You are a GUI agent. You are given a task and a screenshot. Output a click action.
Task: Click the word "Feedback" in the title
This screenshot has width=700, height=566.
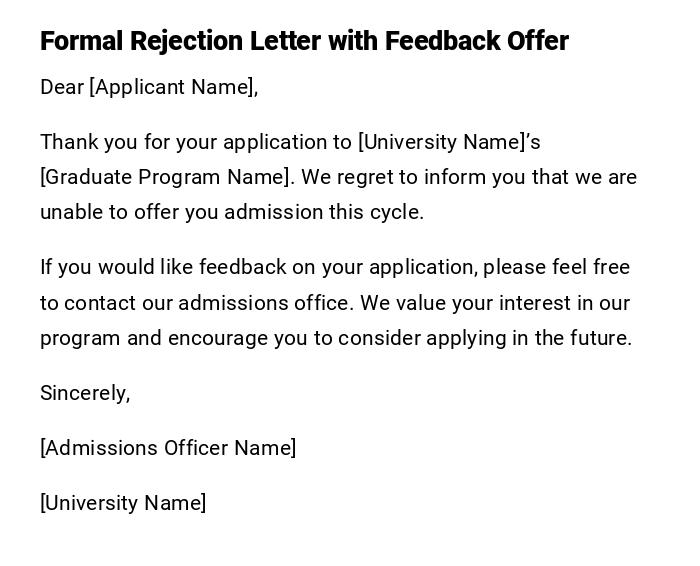click(x=441, y=41)
